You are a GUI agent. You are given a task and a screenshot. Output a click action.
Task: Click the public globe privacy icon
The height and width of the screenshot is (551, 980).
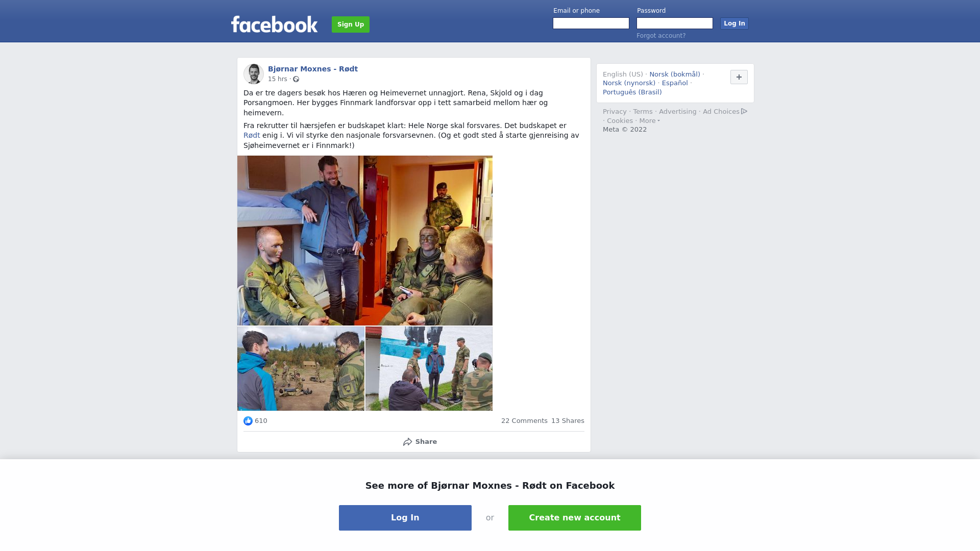click(x=296, y=79)
